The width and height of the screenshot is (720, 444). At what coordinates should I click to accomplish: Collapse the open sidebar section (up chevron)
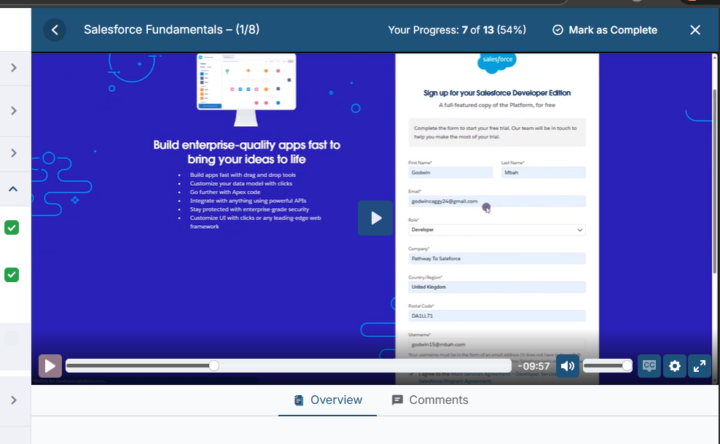[x=13, y=189]
